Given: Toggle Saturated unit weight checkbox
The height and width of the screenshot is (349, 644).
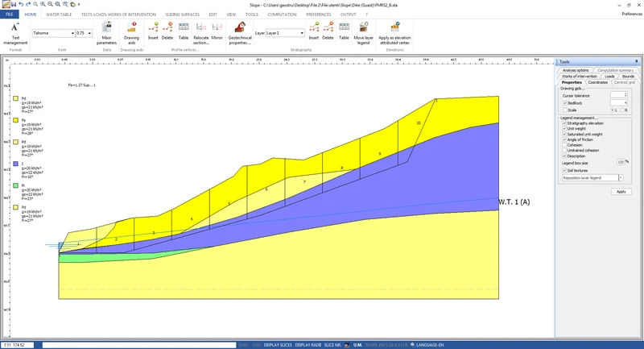Looking at the screenshot, I should coord(564,134).
